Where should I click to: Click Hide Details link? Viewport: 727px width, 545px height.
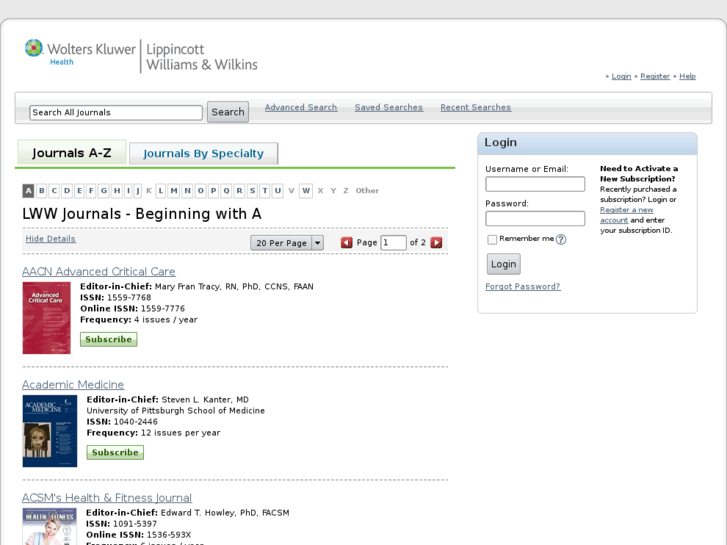(x=51, y=239)
